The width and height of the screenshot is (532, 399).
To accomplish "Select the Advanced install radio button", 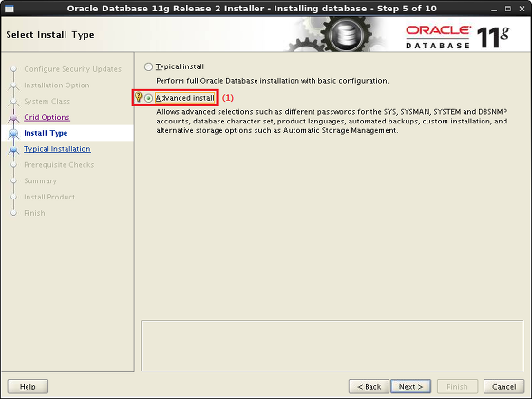I will pos(148,98).
